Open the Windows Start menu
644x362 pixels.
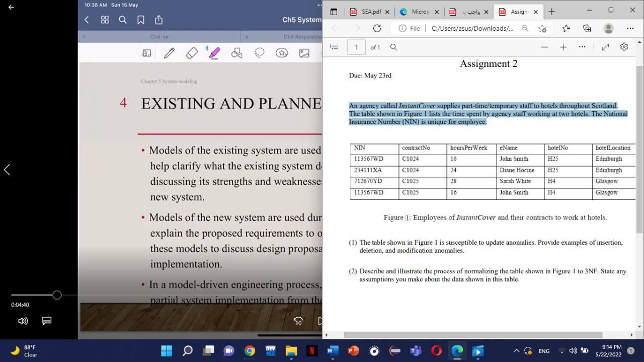[167, 350]
